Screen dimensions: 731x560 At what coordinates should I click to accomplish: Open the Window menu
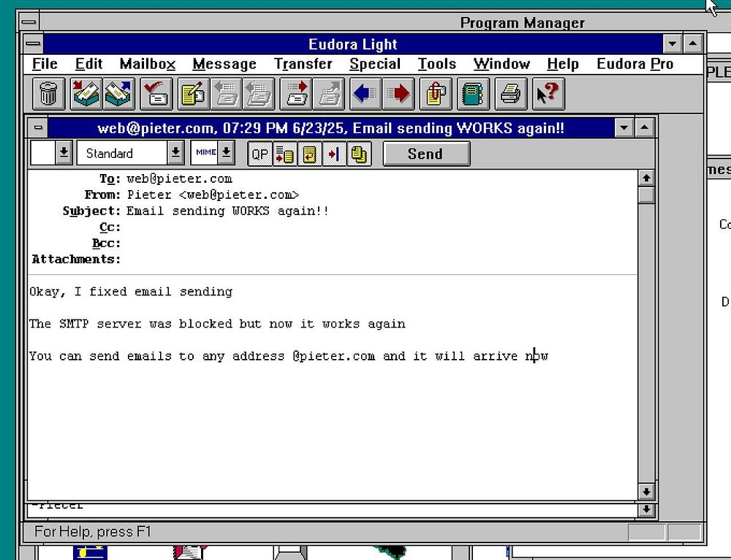tap(501, 64)
